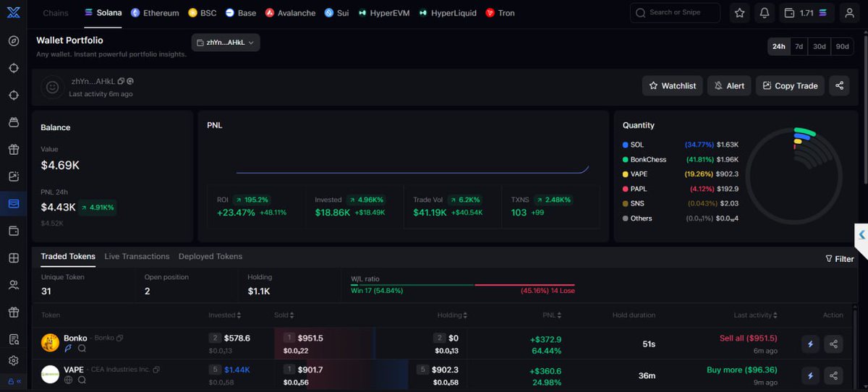Sort table by Sold column
The height and width of the screenshot is (392, 868).
pyautogui.click(x=283, y=315)
